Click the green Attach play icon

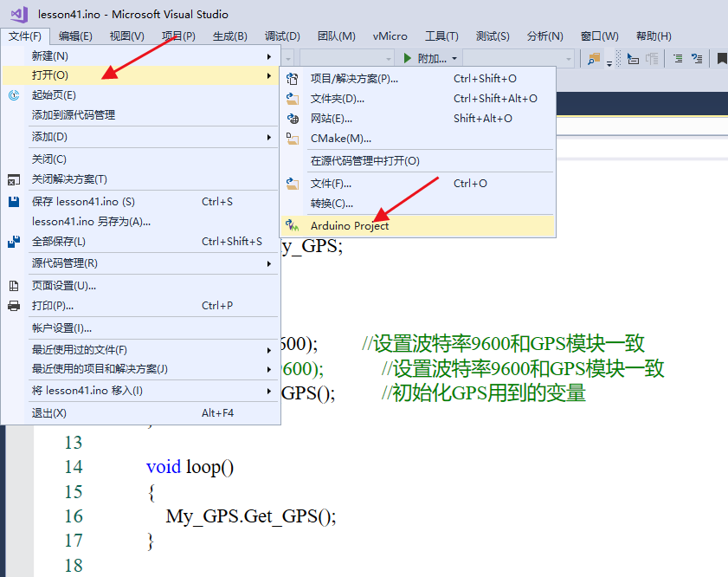408,58
